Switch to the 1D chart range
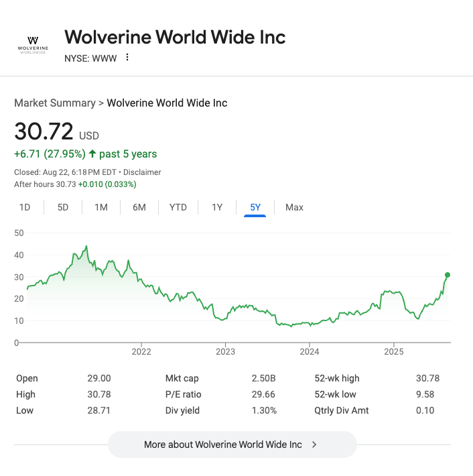The width and height of the screenshot is (473, 476). click(x=25, y=207)
